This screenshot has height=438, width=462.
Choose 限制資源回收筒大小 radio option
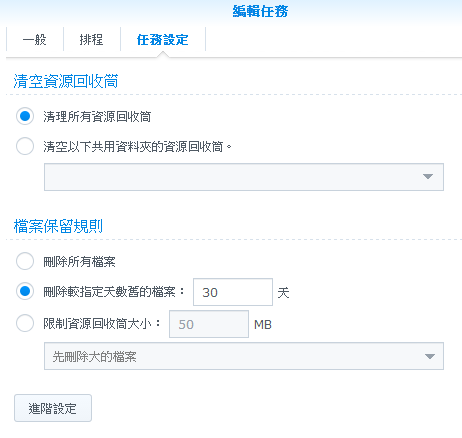pyautogui.click(x=25, y=323)
